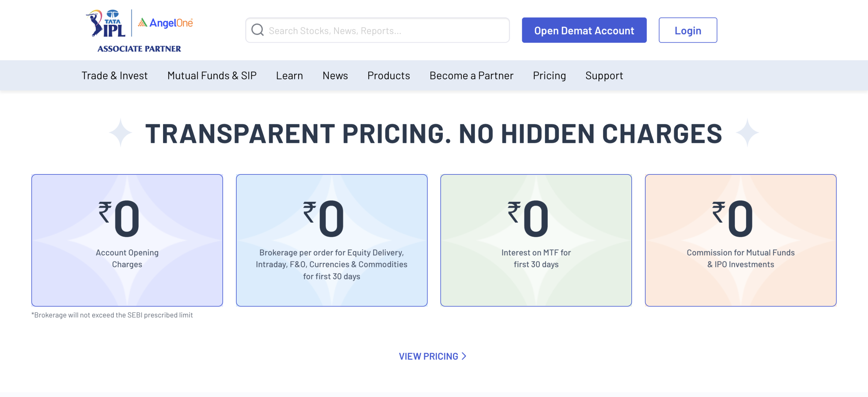This screenshot has width=868, height=397.
Task: Click the rupee zero on Mutual Funds commission card
Action: point(733,219)
